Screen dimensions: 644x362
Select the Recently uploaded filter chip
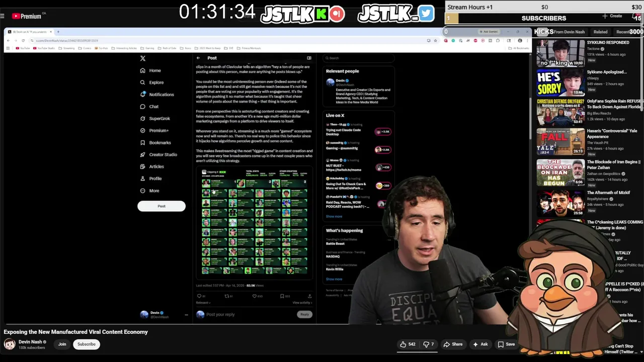(628, 32)
